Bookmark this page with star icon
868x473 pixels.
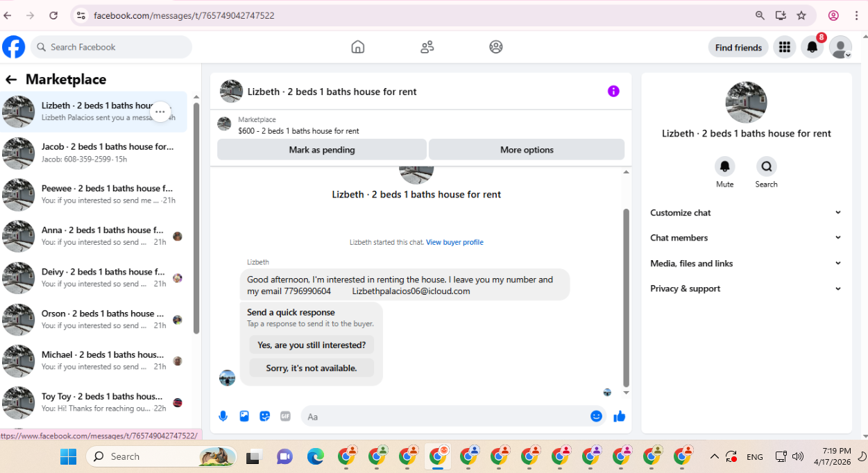(x=801, y=15)
